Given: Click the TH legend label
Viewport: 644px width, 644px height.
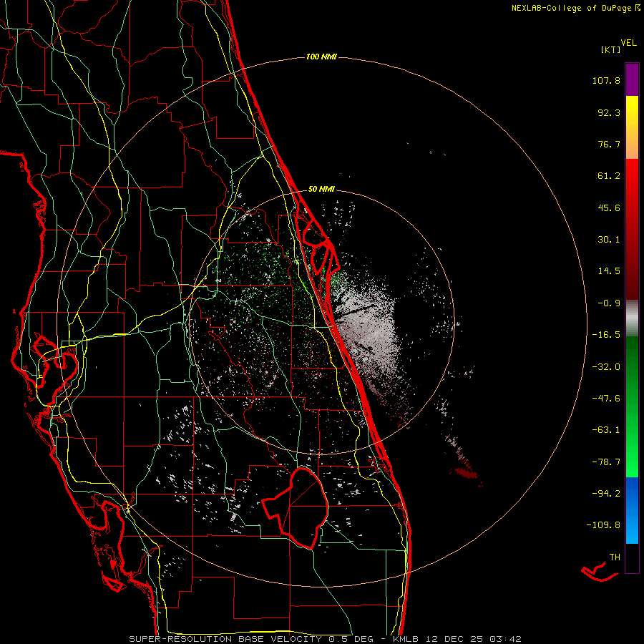Looking at the screenshot, I should point(615,557).
